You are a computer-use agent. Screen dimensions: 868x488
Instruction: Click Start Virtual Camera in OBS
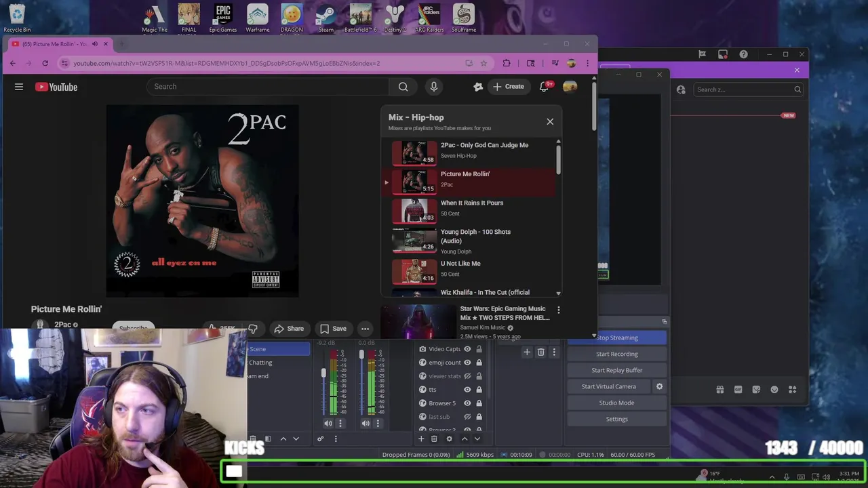[x=609, y=386]
